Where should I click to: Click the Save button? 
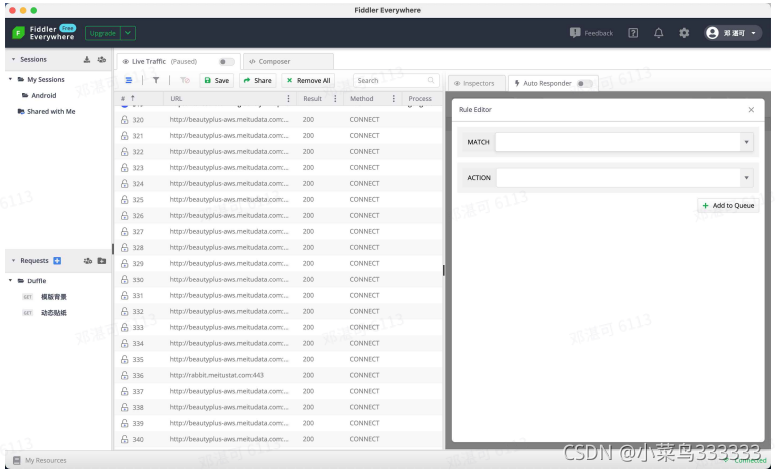pos(217,80)
